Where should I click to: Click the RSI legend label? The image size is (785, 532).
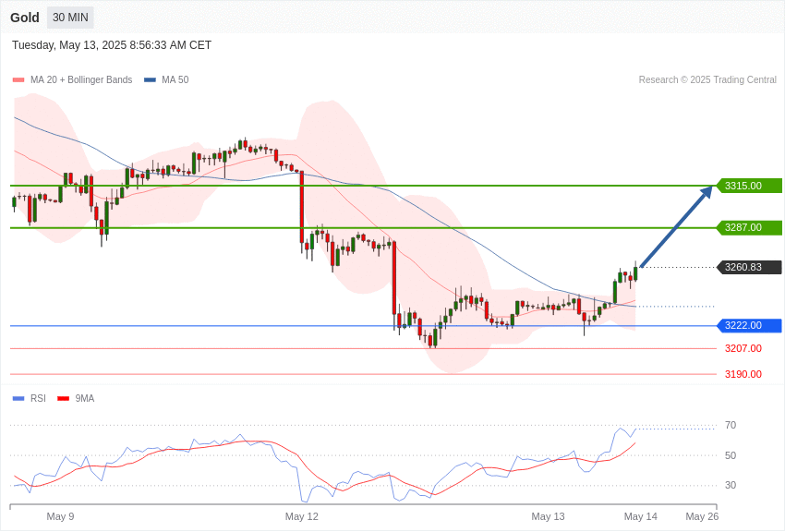(38, 398)
